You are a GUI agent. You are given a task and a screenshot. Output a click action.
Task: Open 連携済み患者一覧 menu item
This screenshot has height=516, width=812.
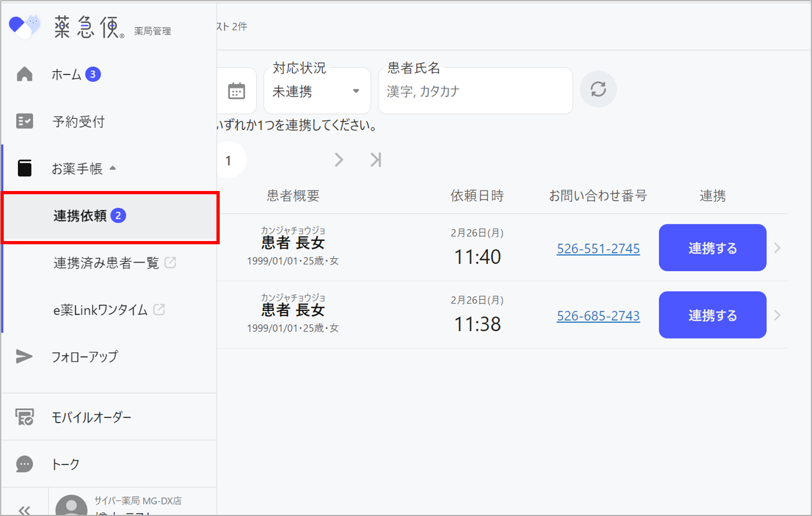coord(107,263)
